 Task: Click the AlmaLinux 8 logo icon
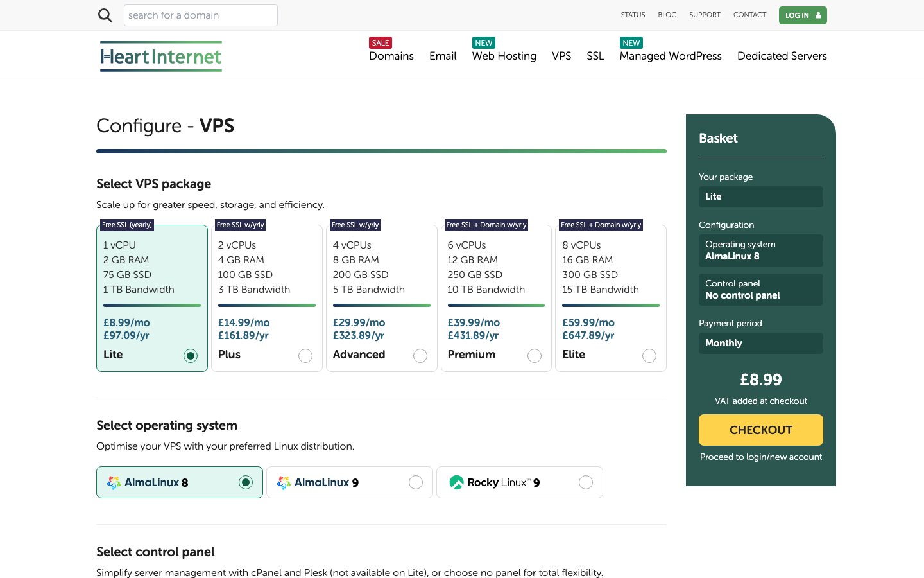point(114,483)
